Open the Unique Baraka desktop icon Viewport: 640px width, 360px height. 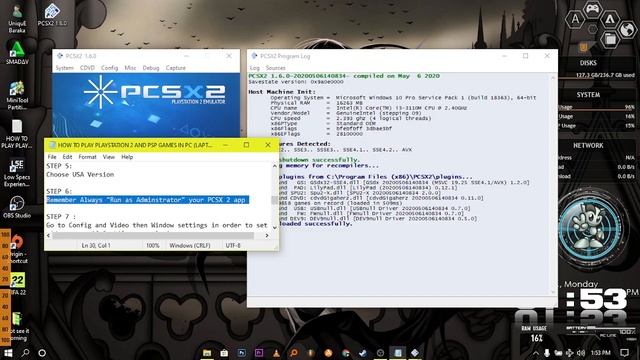tap(17, 18)
